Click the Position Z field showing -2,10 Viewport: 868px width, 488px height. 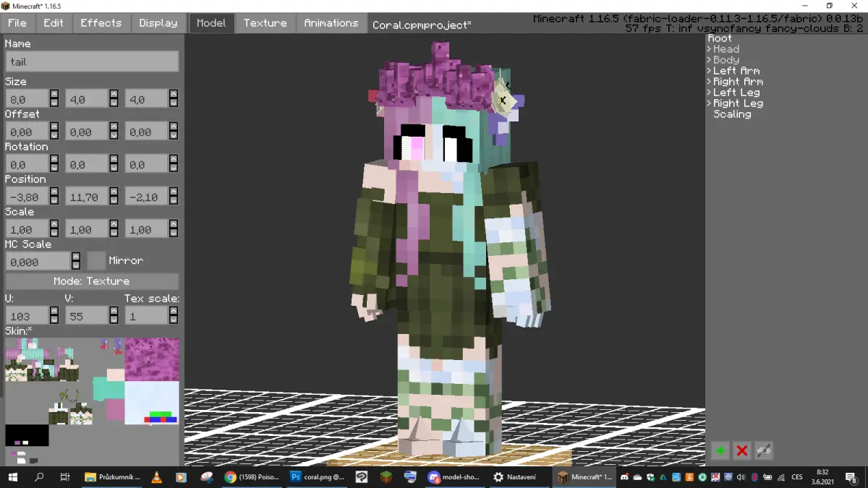[147, 196]
